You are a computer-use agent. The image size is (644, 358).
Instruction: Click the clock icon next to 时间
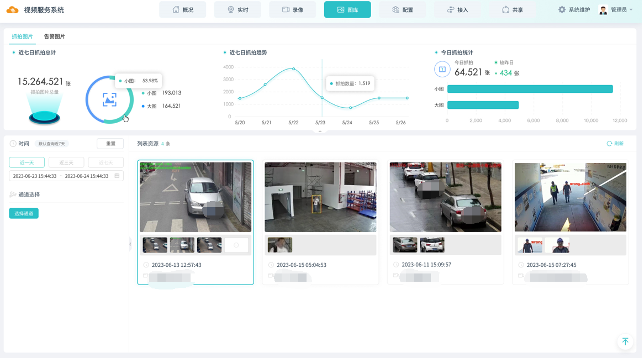click(x=13, y=144)
